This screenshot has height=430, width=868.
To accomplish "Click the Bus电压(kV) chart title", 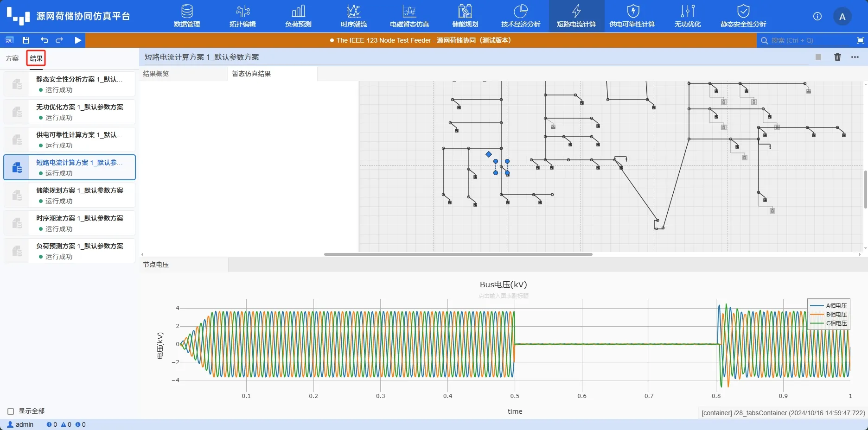I will coord(504,285).
